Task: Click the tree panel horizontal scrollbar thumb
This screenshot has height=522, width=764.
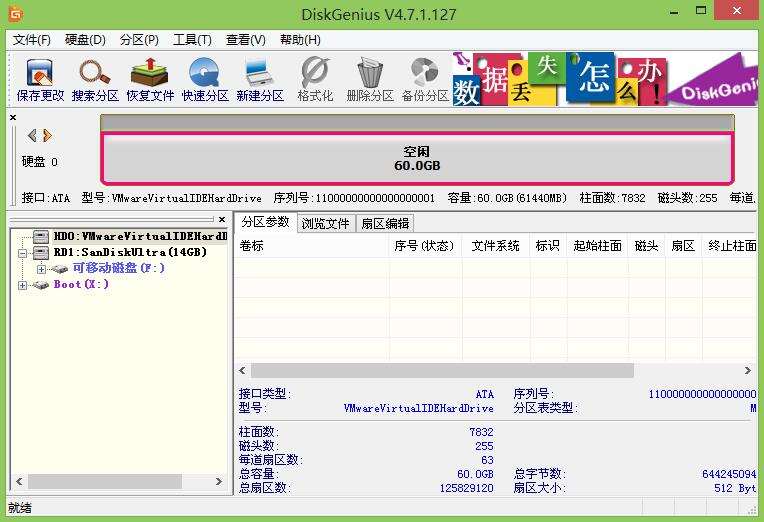Action: click(x=105, y=482)
